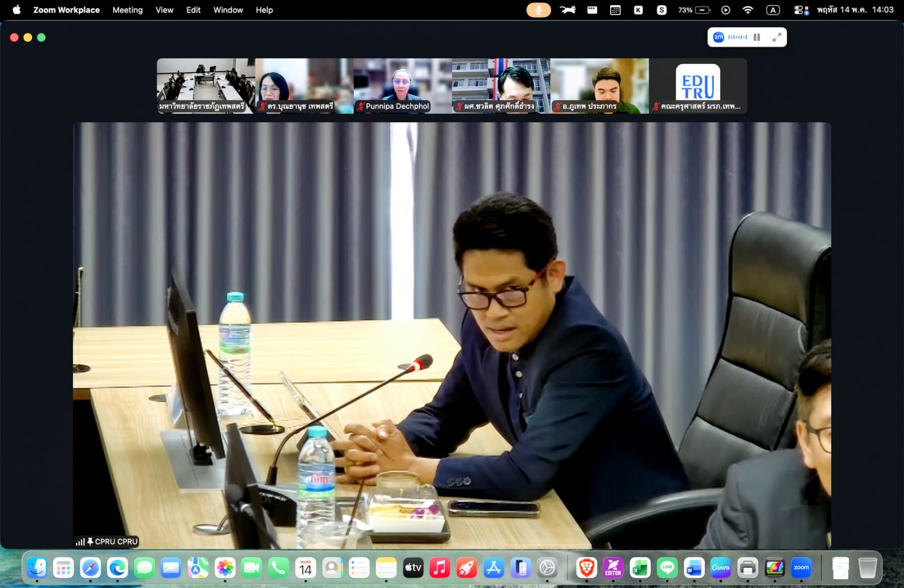This screenshot has height=588, width=904.
Task: Open Wi-Fi status menu
Action: pos(747,10)
